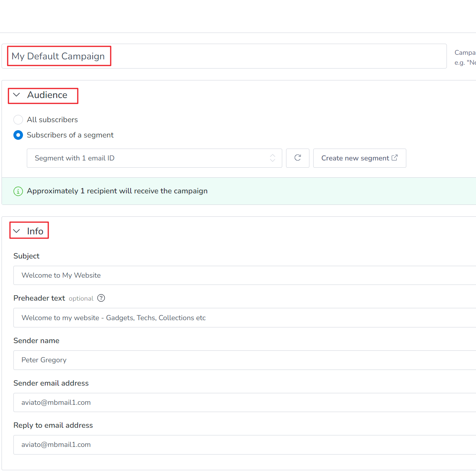Click the Approximately 1 recipient will receive text
Screen dimensions: 476x476
pyautogui.click(x=117, y=191)
